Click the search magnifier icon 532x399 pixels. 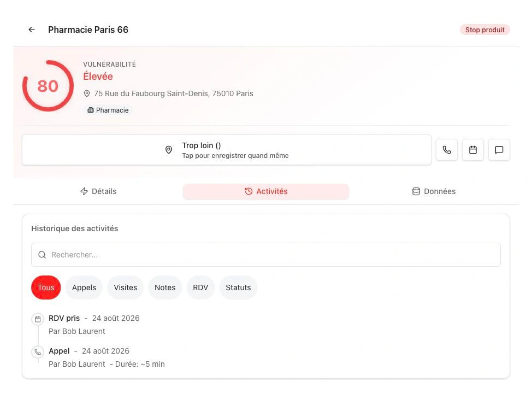[x=42, y=255]
